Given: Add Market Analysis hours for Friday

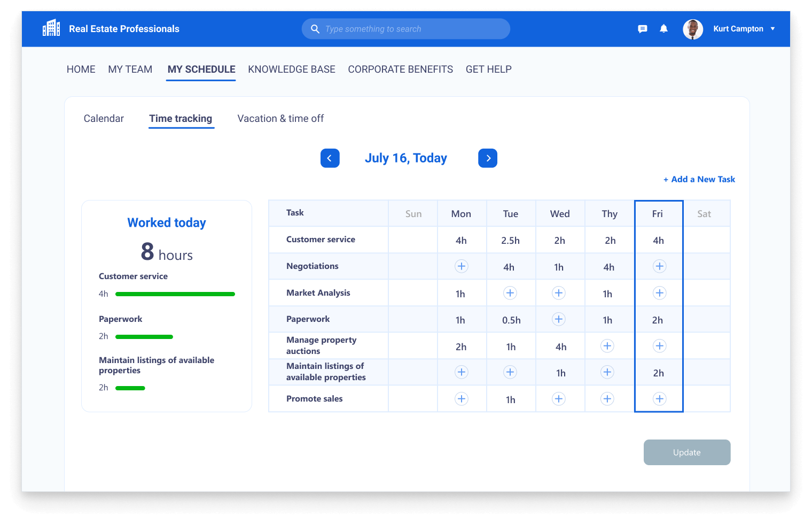Looking at the screenshot, I should pyautogui.click(x=660, y=293).
